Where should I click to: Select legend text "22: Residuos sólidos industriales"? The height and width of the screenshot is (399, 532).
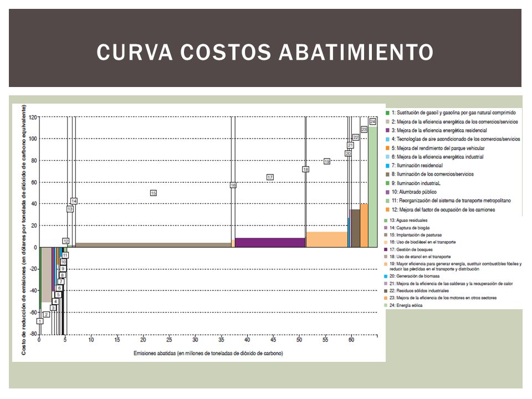[x=419, y=290]
